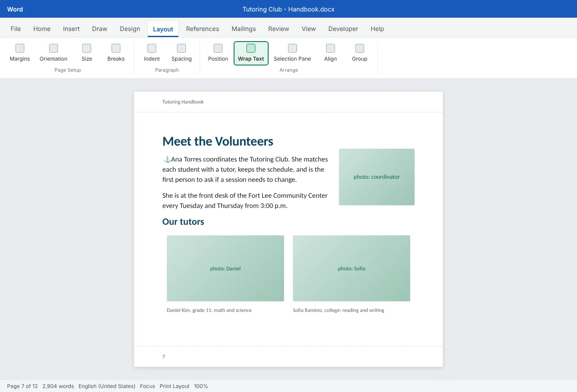Click the Our tutors heading
The image size is (577, 392).
tap(183, 222)
